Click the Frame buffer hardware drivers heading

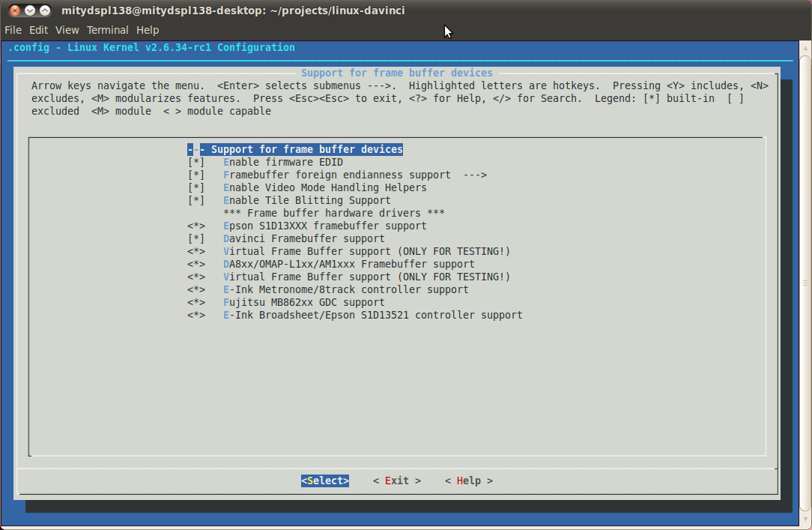click(x=334, y=213)
